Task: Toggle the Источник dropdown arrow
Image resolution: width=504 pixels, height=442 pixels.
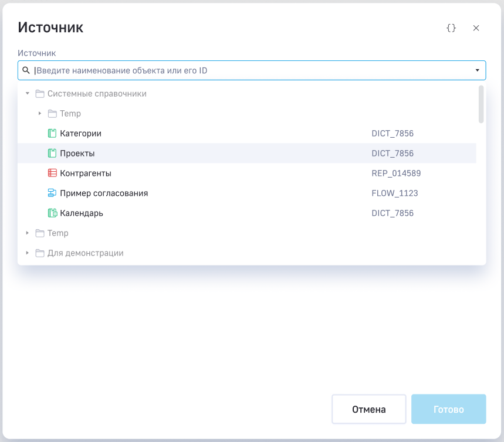Action: point(478,71)
